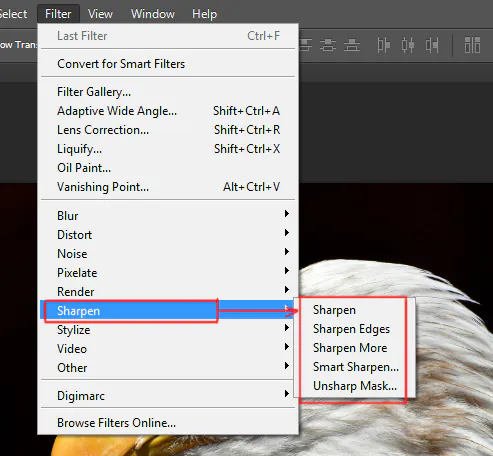This screenshot has height=456, width=493.
Task: Click the Distribute horizontal centers icon
Action: click(x=408, y=45)
